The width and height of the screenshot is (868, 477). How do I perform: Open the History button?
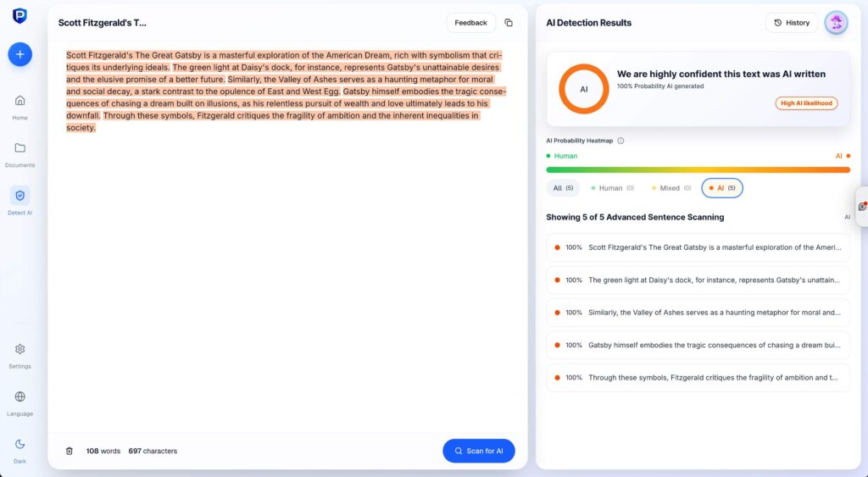[x=791, y=23]
